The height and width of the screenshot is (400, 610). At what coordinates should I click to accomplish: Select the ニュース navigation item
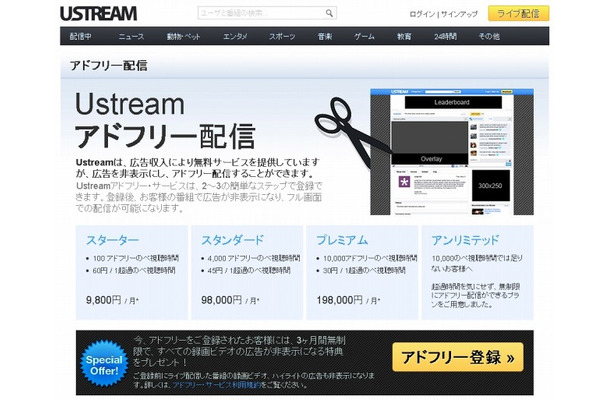coord(131,37)
